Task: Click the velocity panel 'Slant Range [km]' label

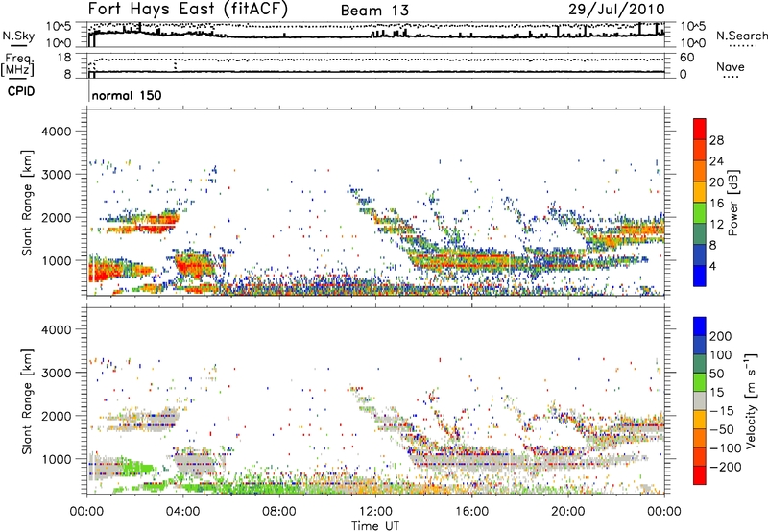Action: 27,401
